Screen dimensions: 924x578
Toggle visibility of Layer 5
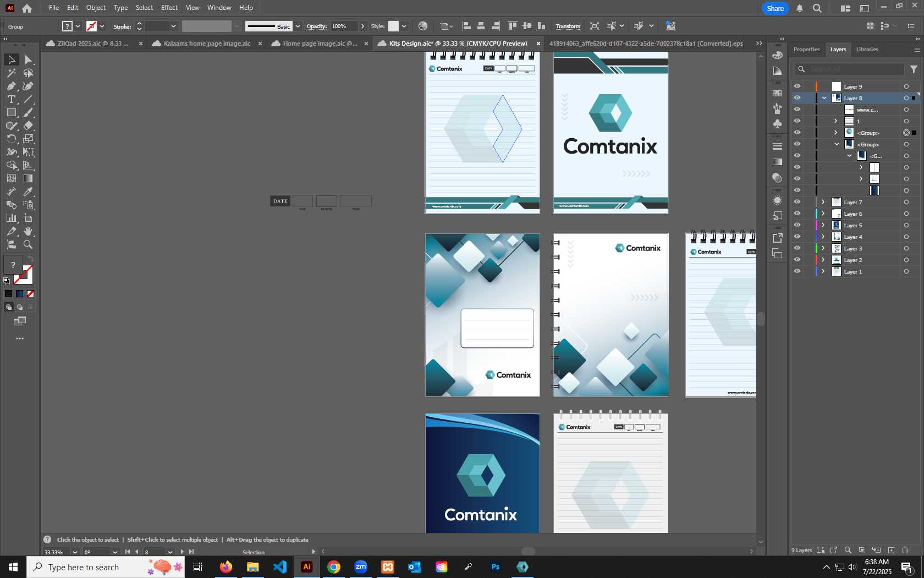(x=797, y=225)
